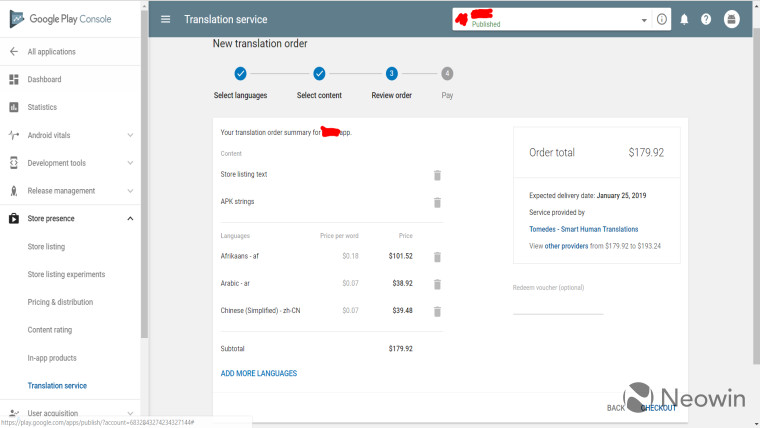Click the Arabic price $38.92
The image size is (760, 428).
[402, 284]
